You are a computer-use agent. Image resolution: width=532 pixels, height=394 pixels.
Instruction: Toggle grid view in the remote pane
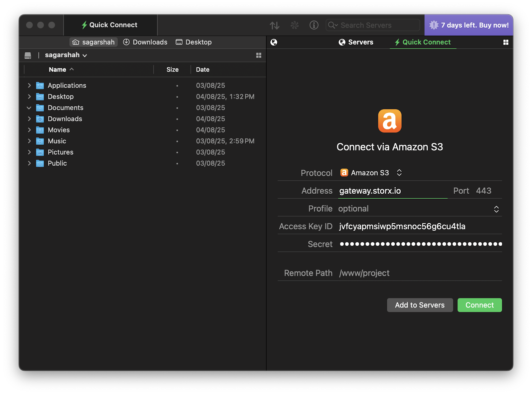(x=506, y=42)
